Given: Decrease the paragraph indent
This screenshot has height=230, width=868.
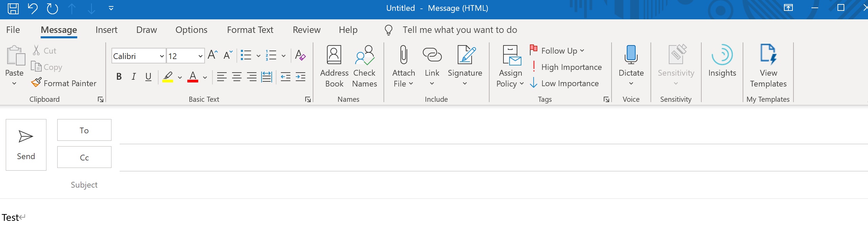Looking at the screenshot, I should [286, 77].
